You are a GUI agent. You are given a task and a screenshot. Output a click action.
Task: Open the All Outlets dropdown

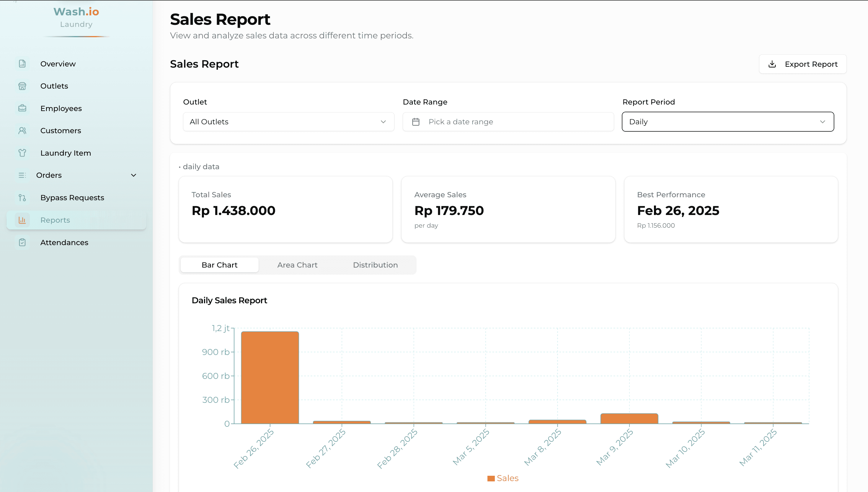point(288,122)
